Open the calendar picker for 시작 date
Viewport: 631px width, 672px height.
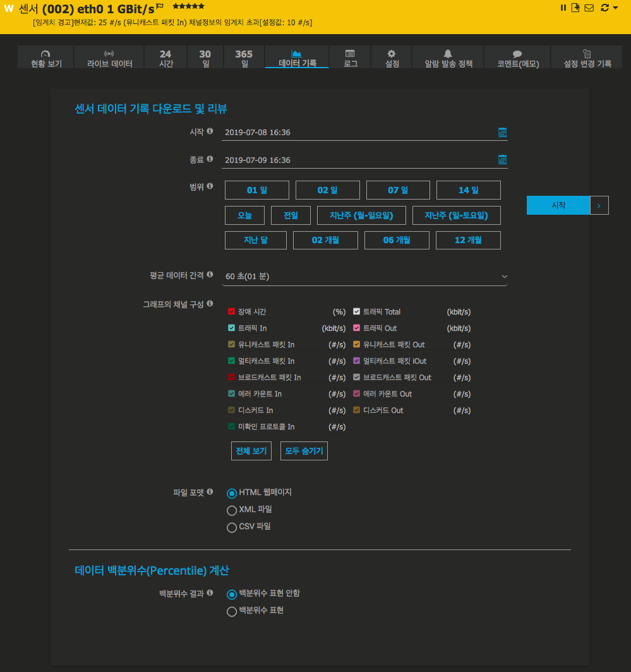502,132
